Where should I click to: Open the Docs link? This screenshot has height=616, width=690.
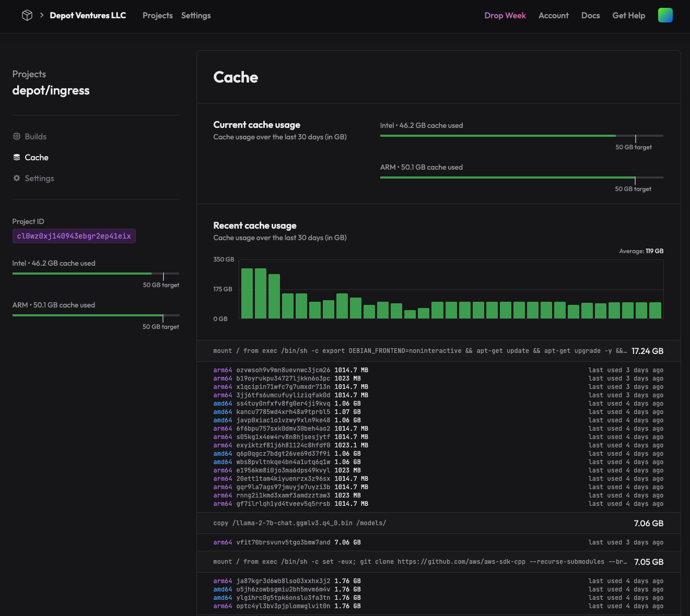coord(590,16)
